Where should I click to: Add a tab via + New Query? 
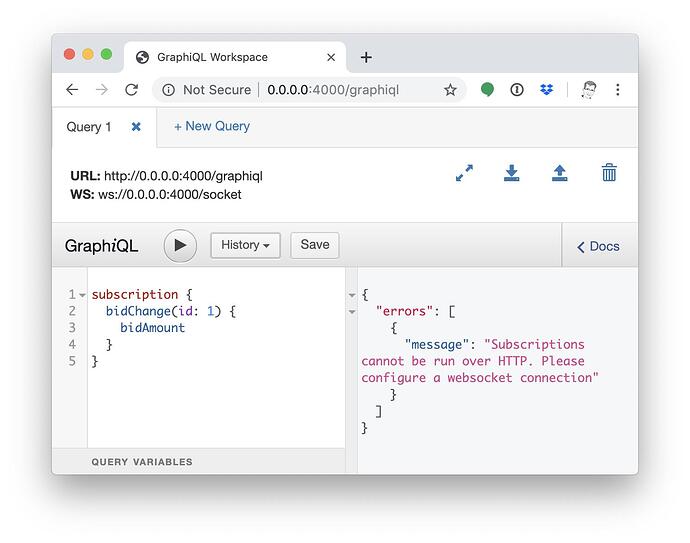tap(212, 126)
